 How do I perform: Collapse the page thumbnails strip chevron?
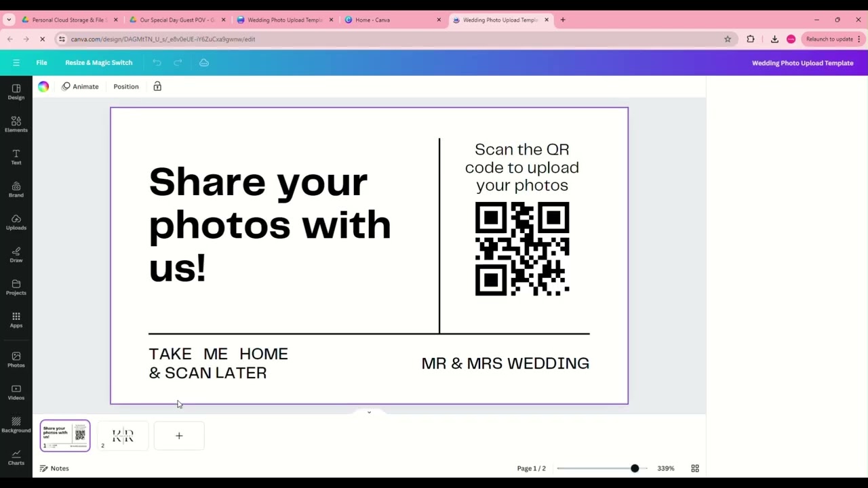tap(369, 411)
